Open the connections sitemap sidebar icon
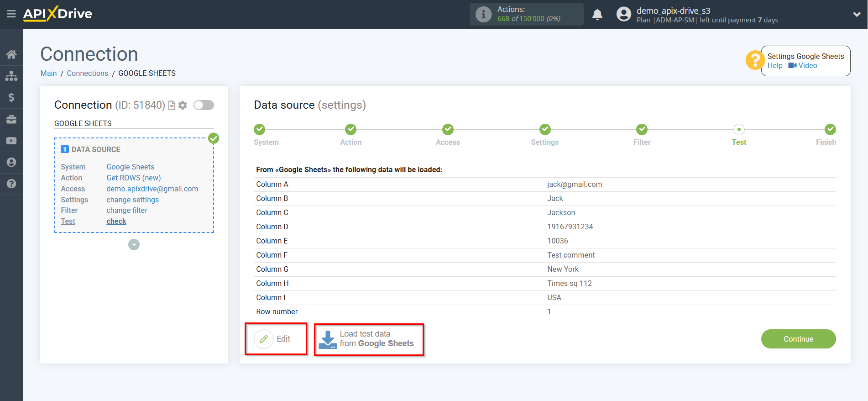Screen dimensions: 868x401 pyautogui.click(x=11, y=76)
